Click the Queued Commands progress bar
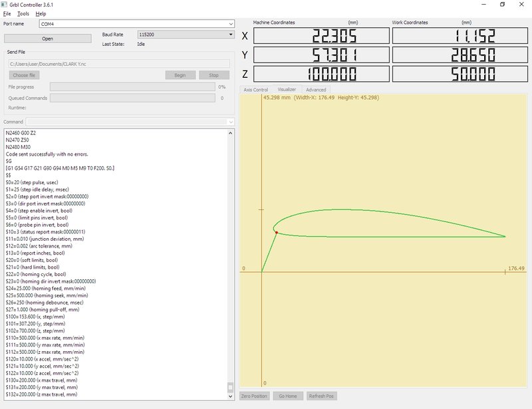 point(132,98)
